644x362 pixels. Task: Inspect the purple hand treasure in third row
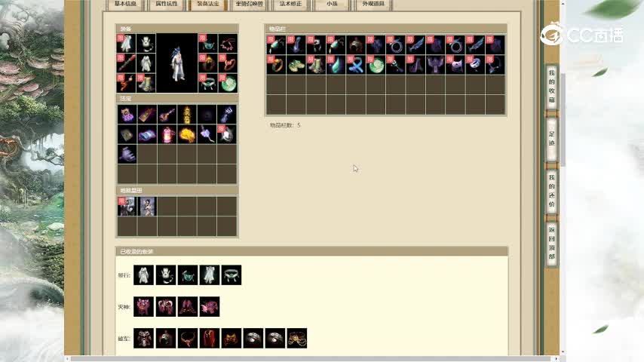(127, 154)
